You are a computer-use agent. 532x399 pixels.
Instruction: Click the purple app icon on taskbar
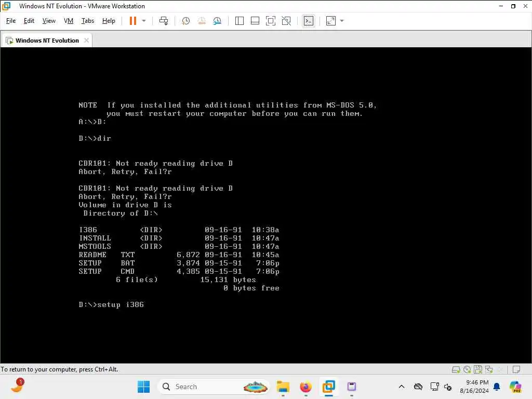point(352,387)
